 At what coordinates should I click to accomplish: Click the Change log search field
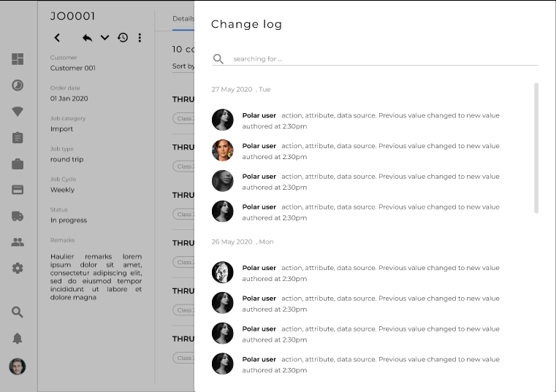click(x=380, y=59)
